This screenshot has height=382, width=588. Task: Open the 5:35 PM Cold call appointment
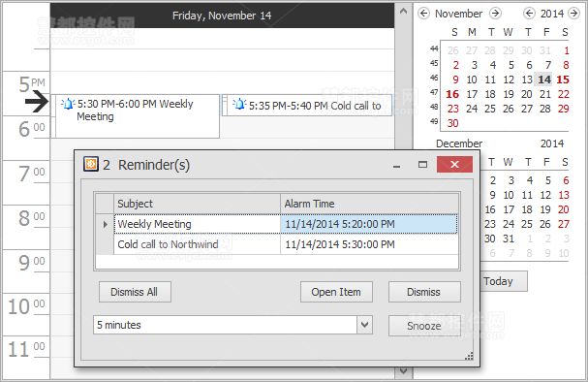307,106
